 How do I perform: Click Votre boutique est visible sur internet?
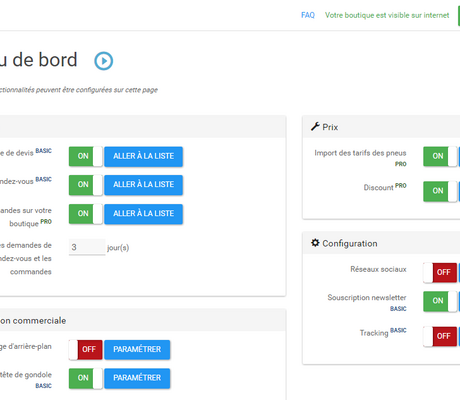[387, 15]
